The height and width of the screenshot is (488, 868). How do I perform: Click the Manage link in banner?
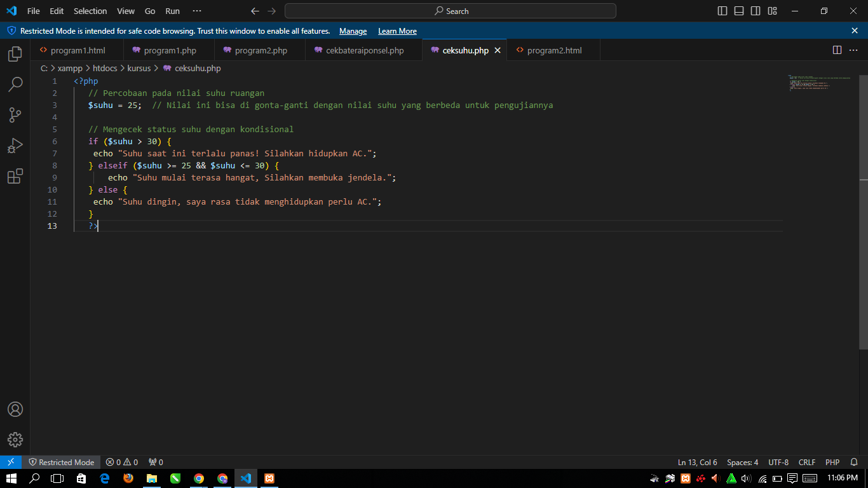coord(353,31)
